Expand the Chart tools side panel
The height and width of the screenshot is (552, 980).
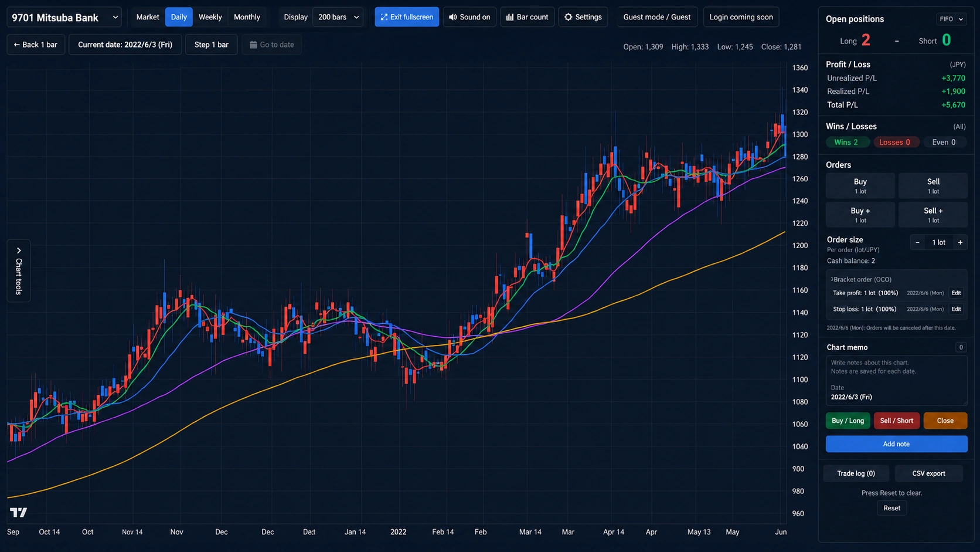(19, 270)
